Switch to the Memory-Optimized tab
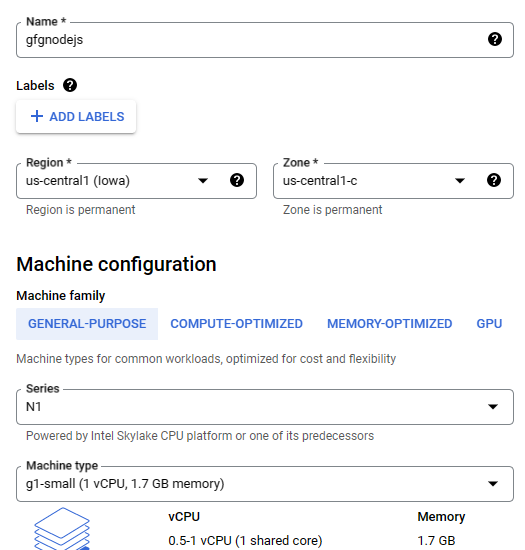Screen dimensions: 525x550 click(389, 324)
